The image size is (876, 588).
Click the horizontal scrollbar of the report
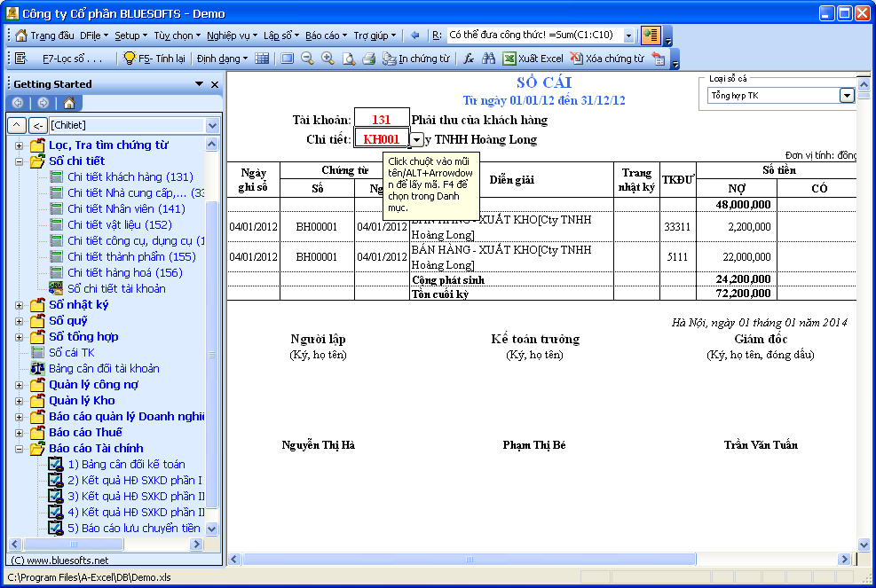(533, 559)
